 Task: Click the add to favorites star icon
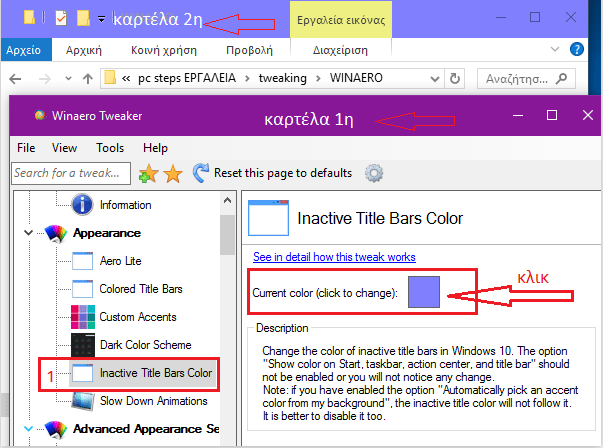(148, 173)
